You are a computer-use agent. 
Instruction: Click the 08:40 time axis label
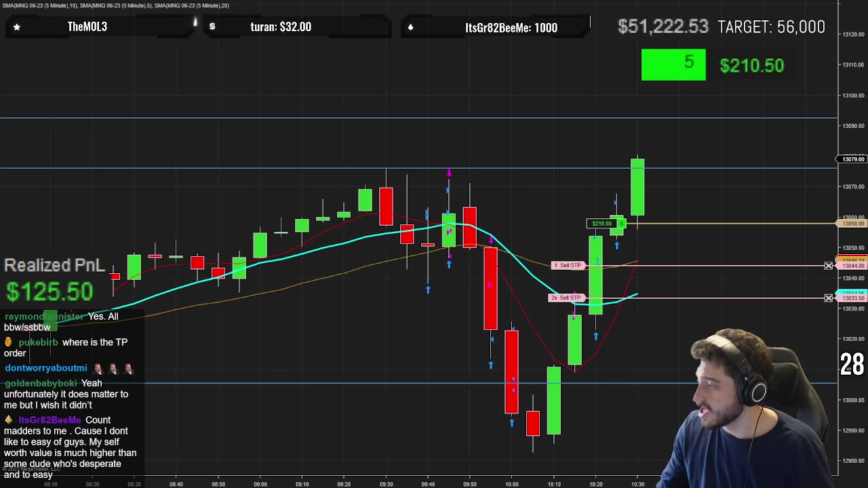(x=176, y=484)
